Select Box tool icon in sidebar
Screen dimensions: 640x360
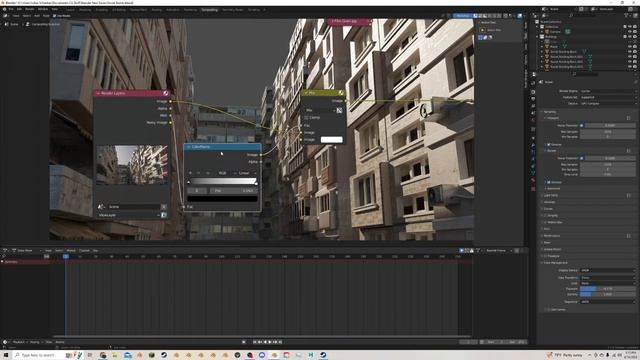point(482,30)
